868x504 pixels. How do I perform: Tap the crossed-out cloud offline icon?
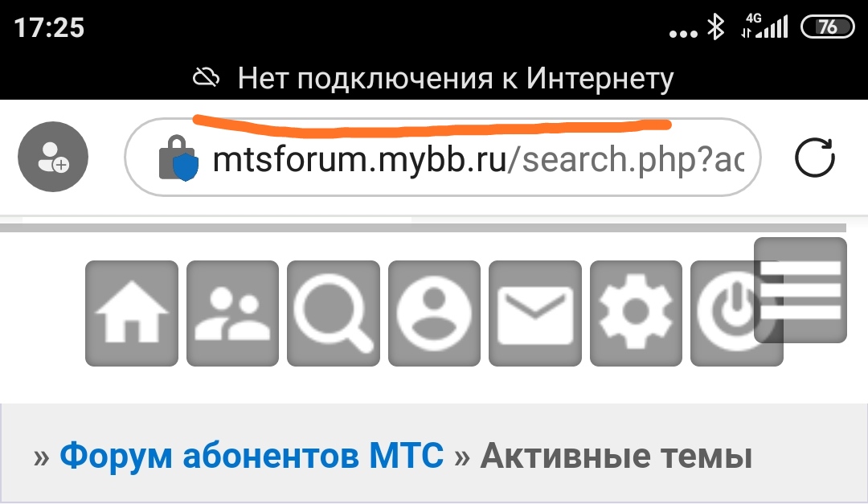(206, 77)
